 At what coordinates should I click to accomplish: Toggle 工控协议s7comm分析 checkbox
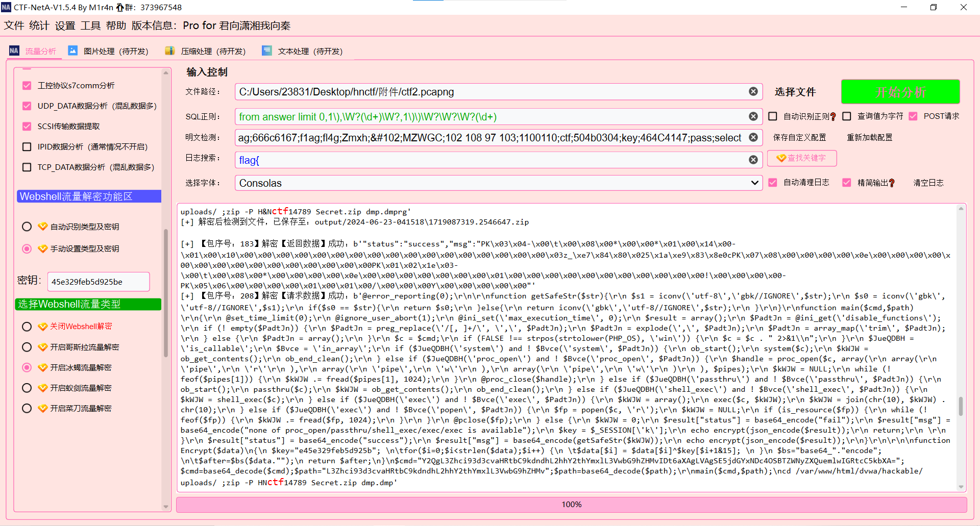pyautogui.click(x=27, y=85)
